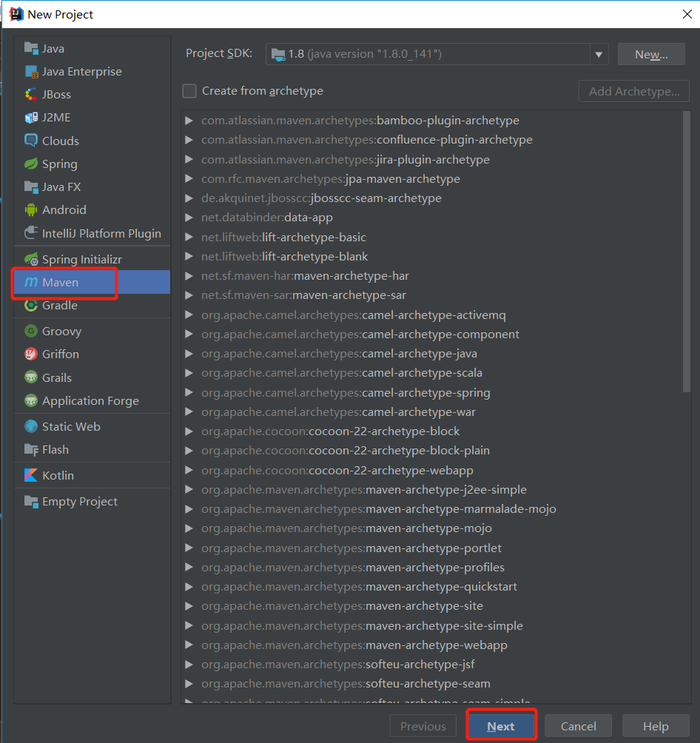Screen dimensions: 700x743
Task: Expand jira-plugin-archetype node
Action: 189,159
